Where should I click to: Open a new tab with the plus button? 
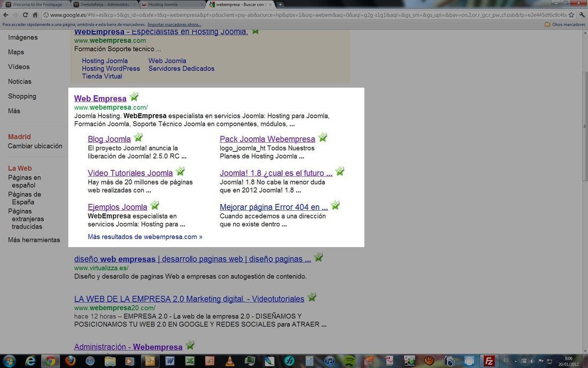click(280, 4)
